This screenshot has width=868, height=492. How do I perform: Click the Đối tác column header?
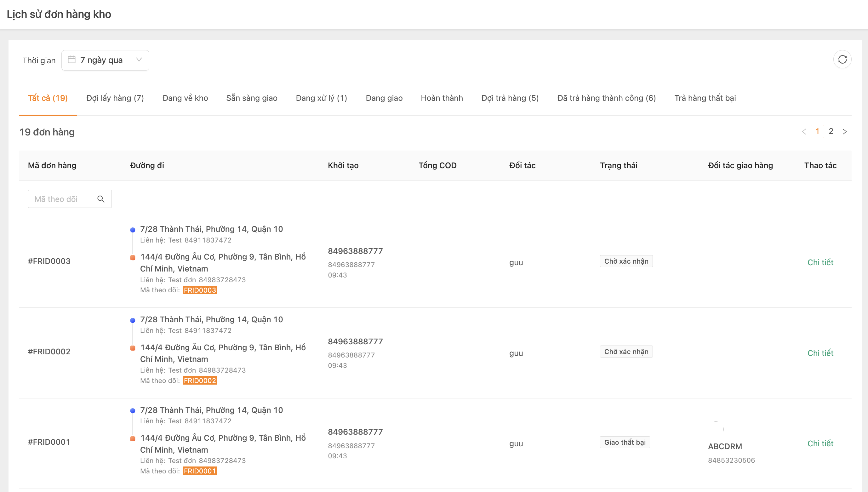tap(522, 166)
